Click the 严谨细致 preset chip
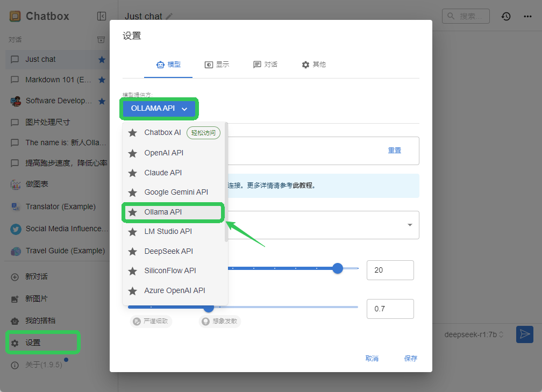The height and width of the screenshot is (392, 542). tap(151, 322)
